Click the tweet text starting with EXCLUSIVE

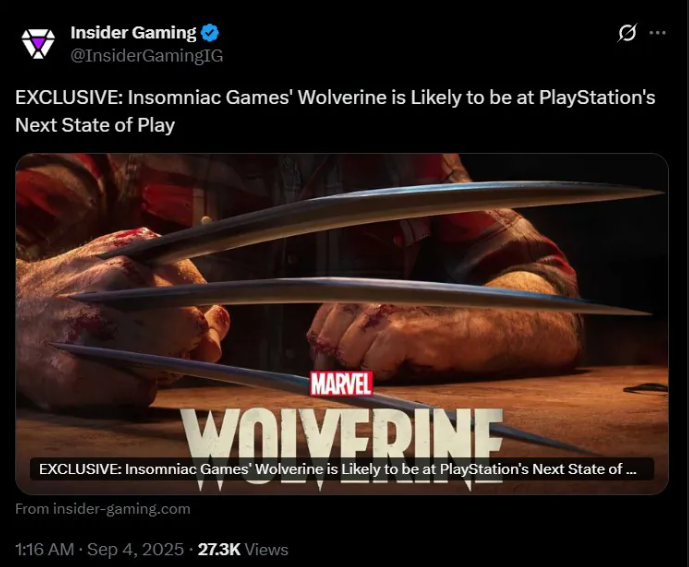[335, 111]
